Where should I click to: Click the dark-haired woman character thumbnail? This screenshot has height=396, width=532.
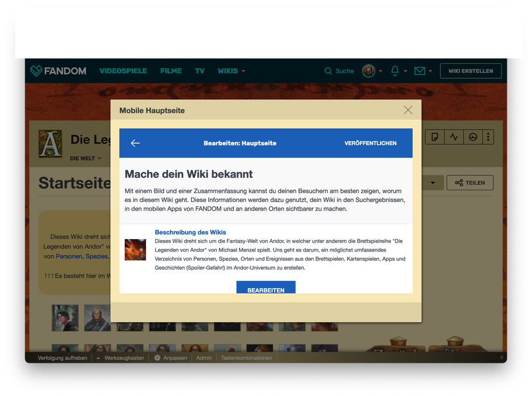point(65,318)
